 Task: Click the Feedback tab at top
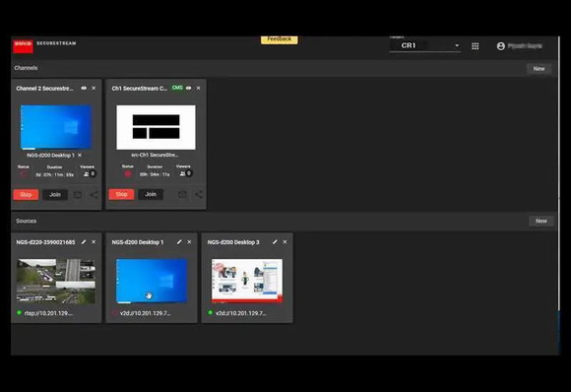(x=280, y=39)
